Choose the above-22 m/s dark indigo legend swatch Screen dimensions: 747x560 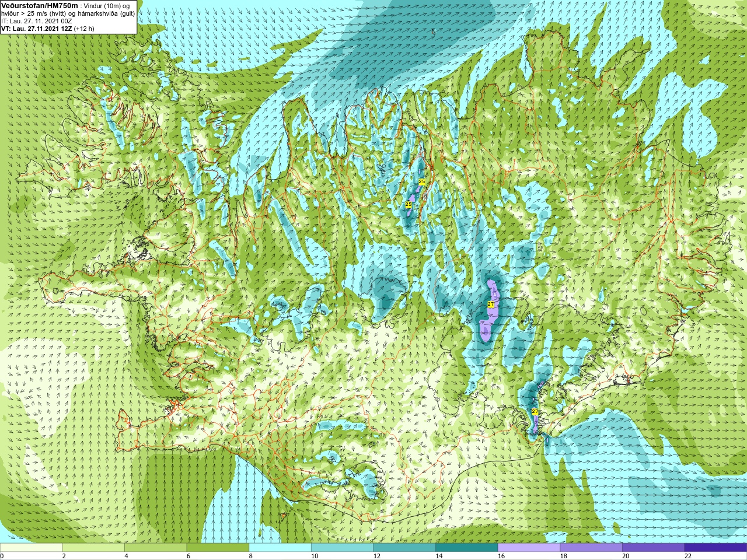[x=715, y=548]
